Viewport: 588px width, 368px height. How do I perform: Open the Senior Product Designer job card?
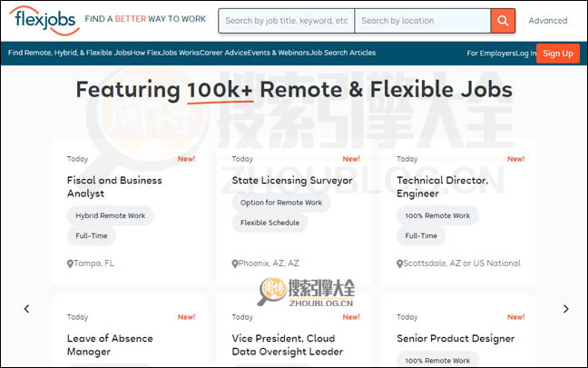pyautogui.click(x=456, y=339)
